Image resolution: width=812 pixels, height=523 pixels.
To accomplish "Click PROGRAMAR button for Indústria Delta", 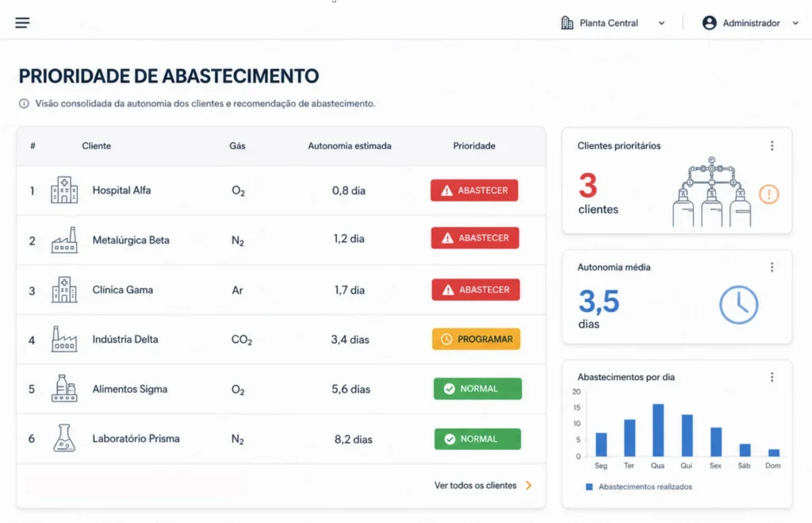I will tap(477, 339).
